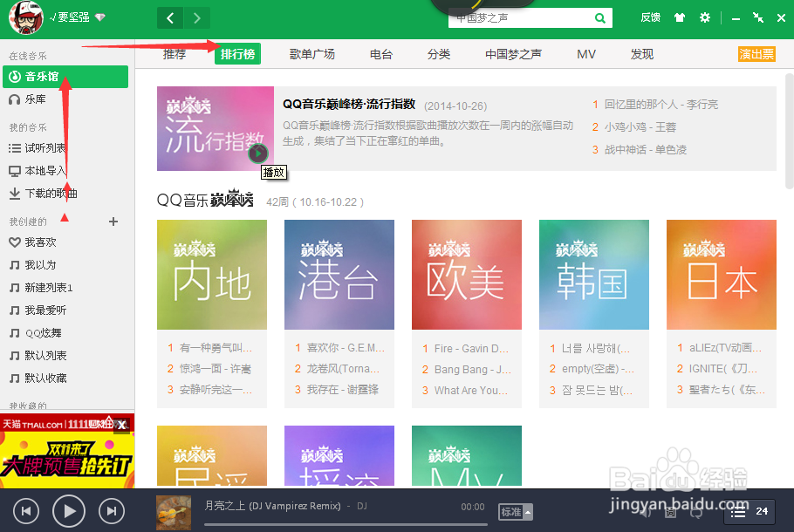Click the vertical scrollbar of main panel

pyautogui.click(x=789, y=131)
